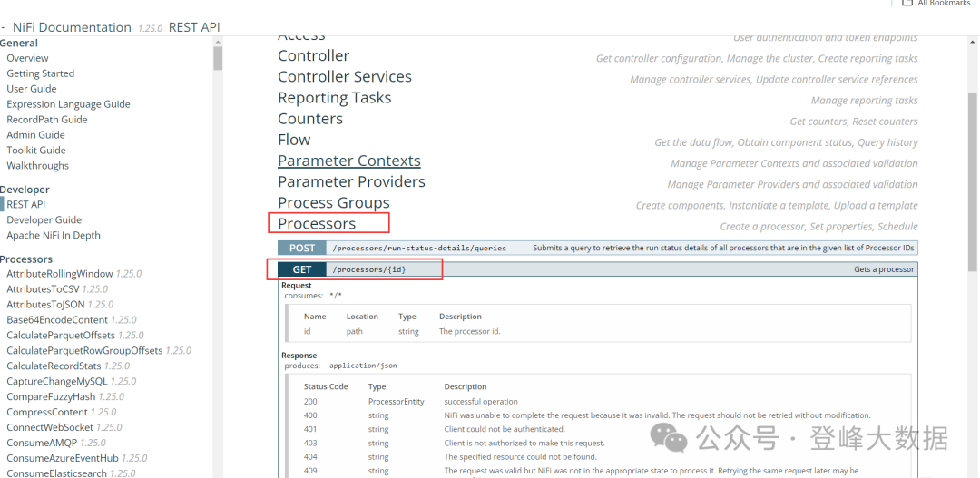Open CalculateParquetOffsets processor docs
Screen dimensions: 980x478
pyautogui.click(x=62, y=335)
